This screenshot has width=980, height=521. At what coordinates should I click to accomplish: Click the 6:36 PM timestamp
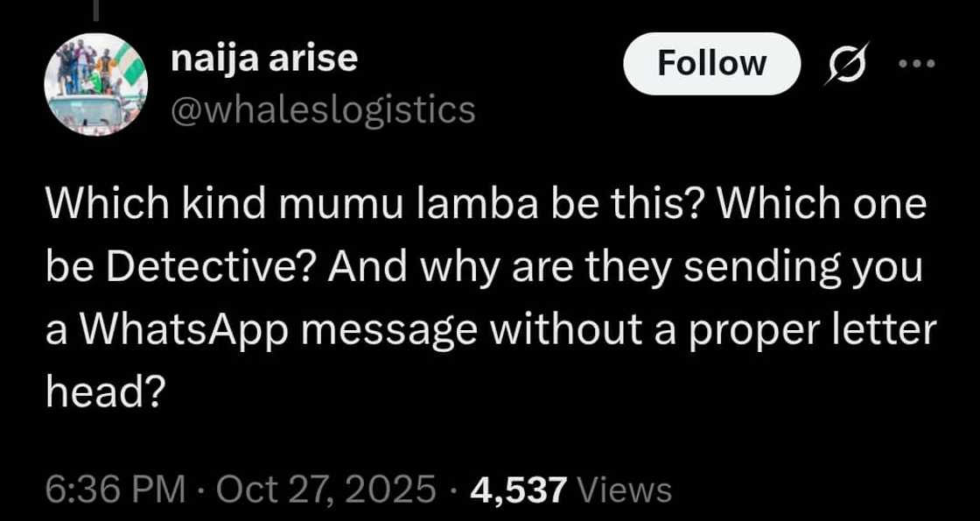click(115, 489)
